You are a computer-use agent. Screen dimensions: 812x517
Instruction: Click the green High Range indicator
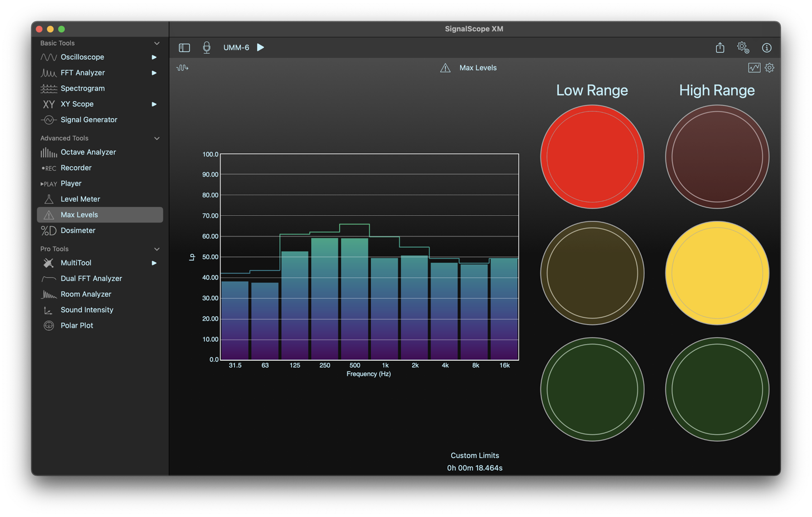click(717, 389)
